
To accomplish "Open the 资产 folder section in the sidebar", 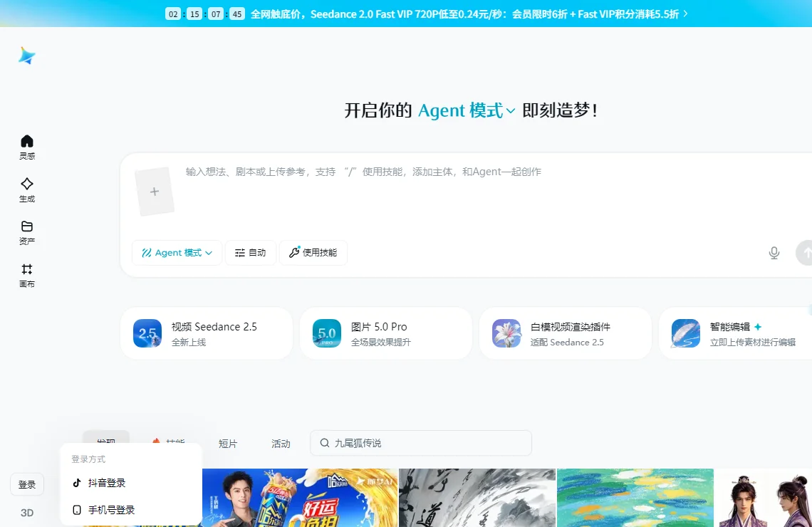I will (x=27, y=232).
